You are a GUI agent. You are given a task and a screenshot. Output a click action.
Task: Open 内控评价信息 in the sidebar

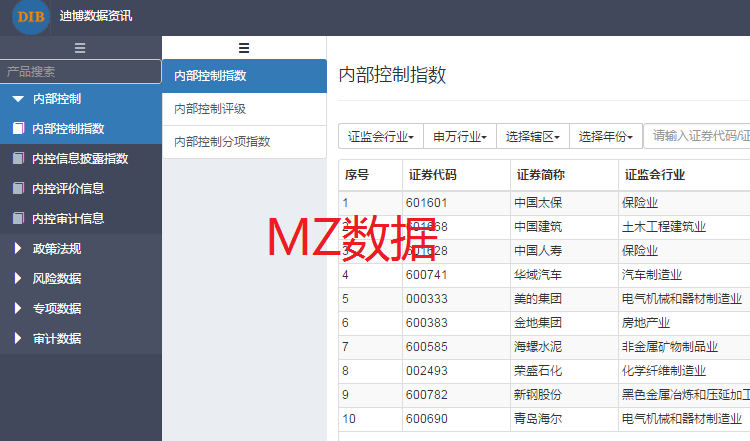point(81,189)
